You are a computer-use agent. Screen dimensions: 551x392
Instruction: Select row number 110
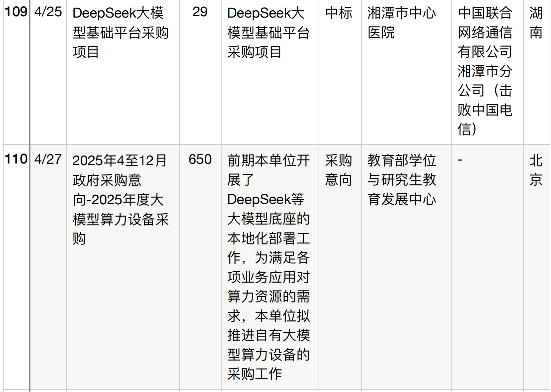pos(16,159)
